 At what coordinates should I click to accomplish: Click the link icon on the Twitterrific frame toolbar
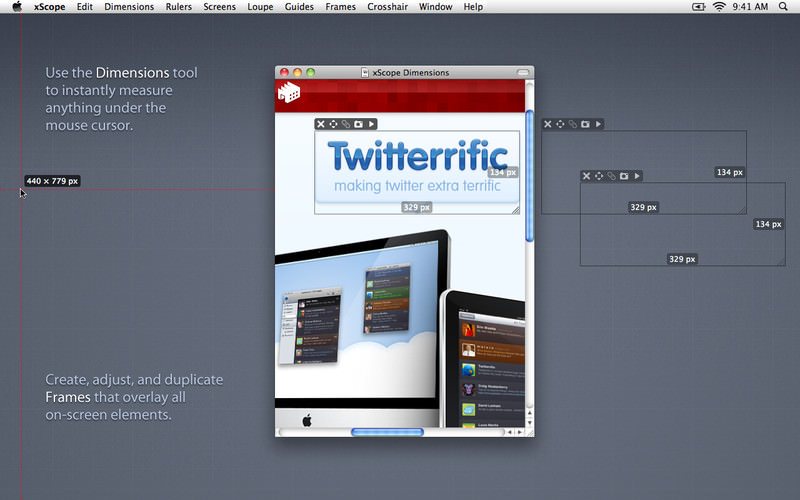tap(346, 124)
